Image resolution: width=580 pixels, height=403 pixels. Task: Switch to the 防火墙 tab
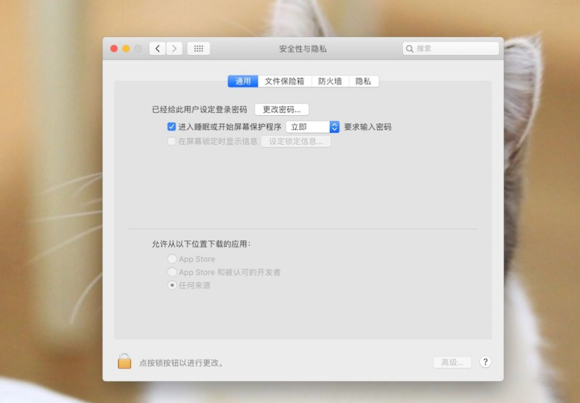330,81
